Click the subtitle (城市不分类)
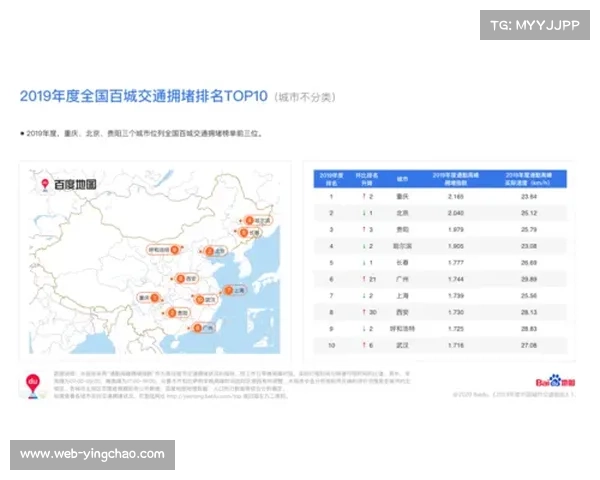This screenshot has height=480, width=600. [x=305, y=97]
